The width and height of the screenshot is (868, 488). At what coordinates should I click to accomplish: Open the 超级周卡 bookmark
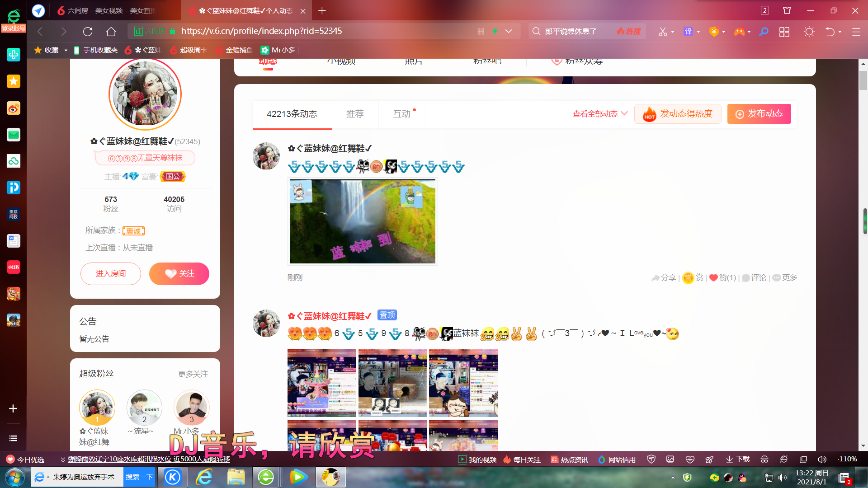point(188,50)
